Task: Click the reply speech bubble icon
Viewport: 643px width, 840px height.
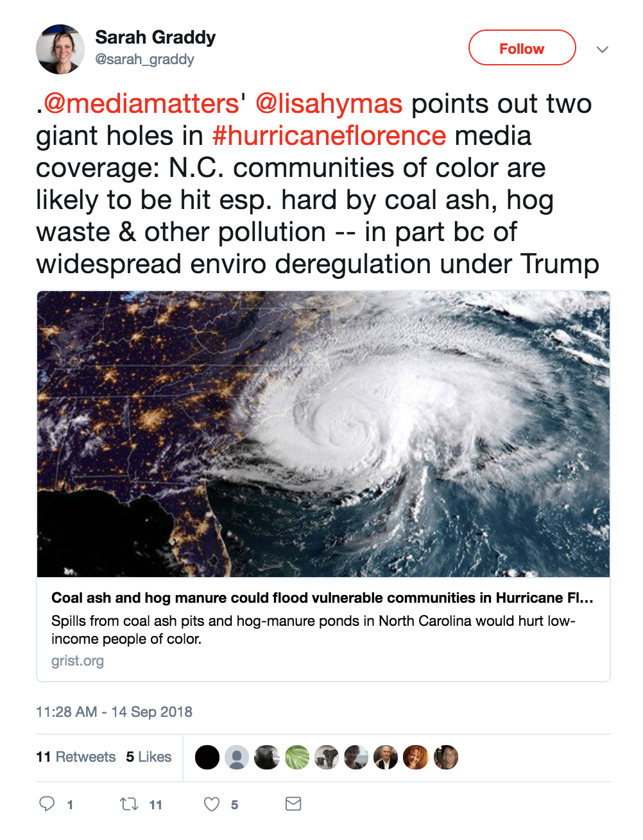Action: [47, 804]
